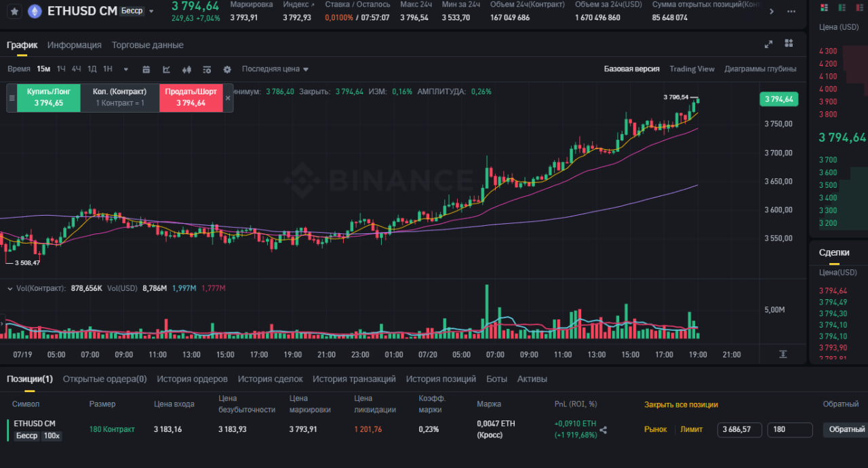
Task: Click the 3 794,49 trade price row
Action: (833, 303)
